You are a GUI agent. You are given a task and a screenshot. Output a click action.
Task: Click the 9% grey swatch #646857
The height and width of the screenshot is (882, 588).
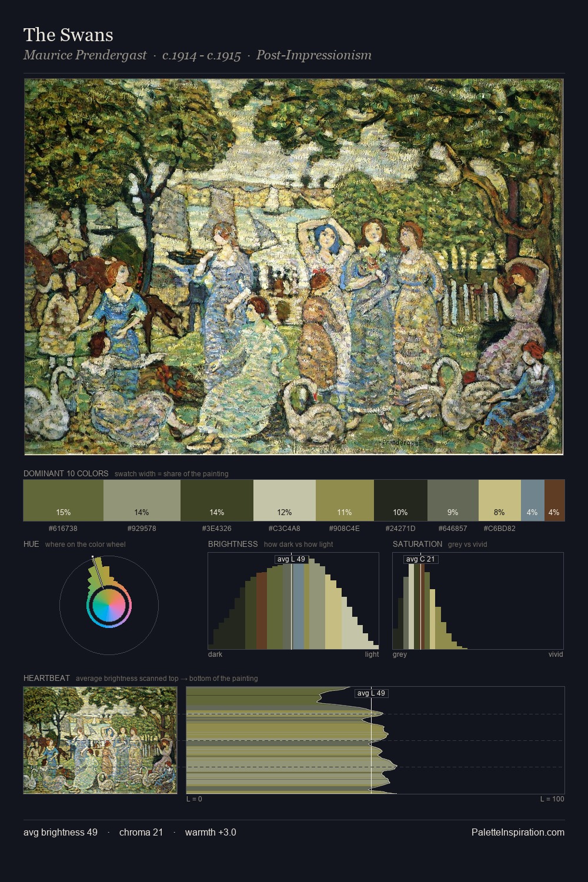[453, 500]
